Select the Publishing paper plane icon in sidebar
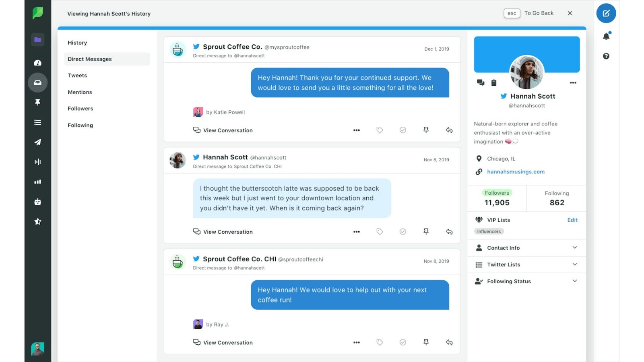The image size is (644, 362). (37, 142)
